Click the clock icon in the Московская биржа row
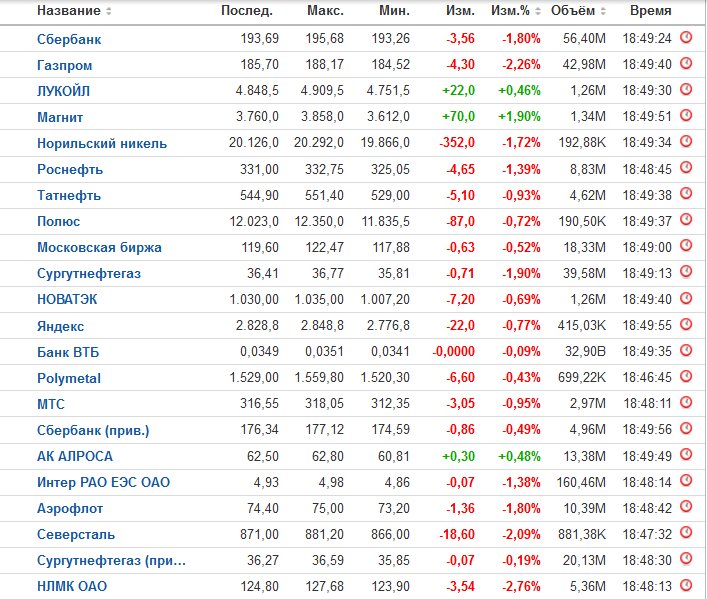The image size is (707, 599). [686, 246]
